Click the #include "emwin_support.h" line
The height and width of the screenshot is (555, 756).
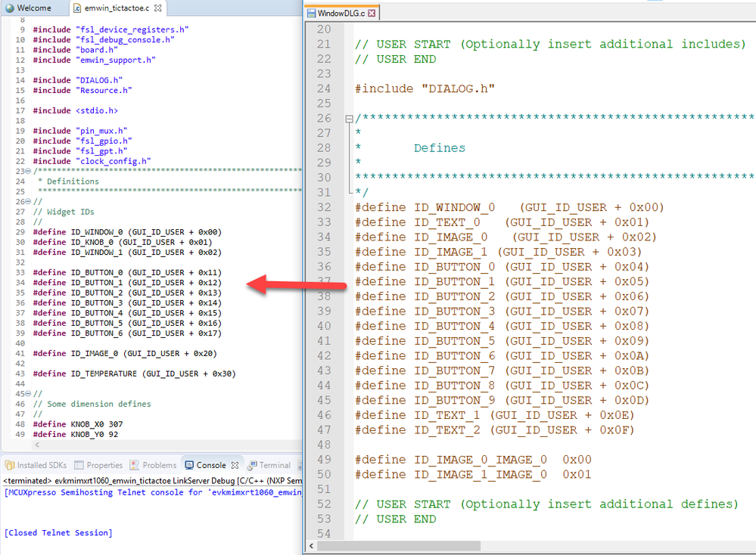(94, 60)
